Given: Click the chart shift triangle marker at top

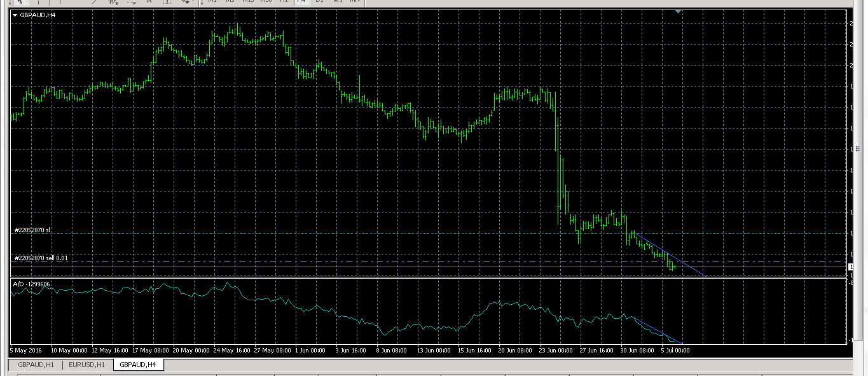Looking at the screenshot, I should coord(679,11).
